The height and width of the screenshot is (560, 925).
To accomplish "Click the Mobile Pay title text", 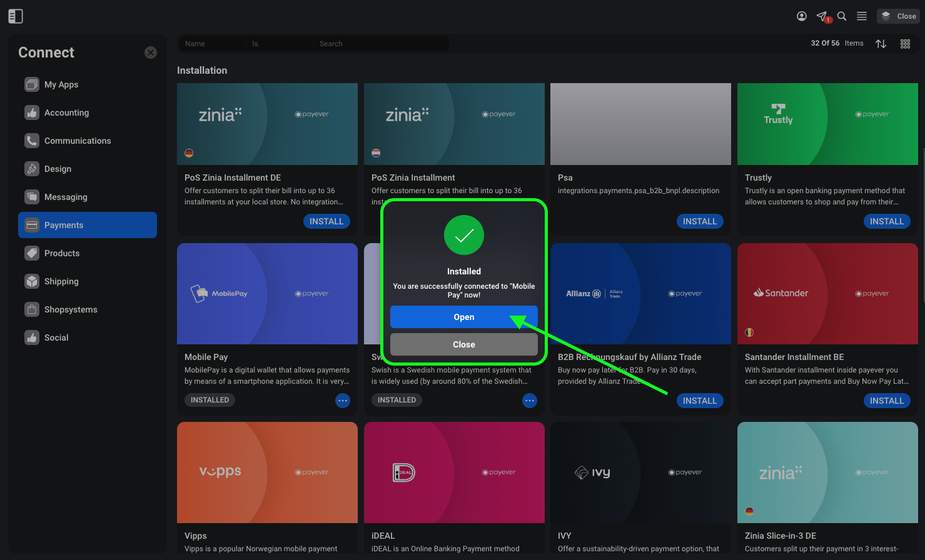I will (x=206, y=357).
